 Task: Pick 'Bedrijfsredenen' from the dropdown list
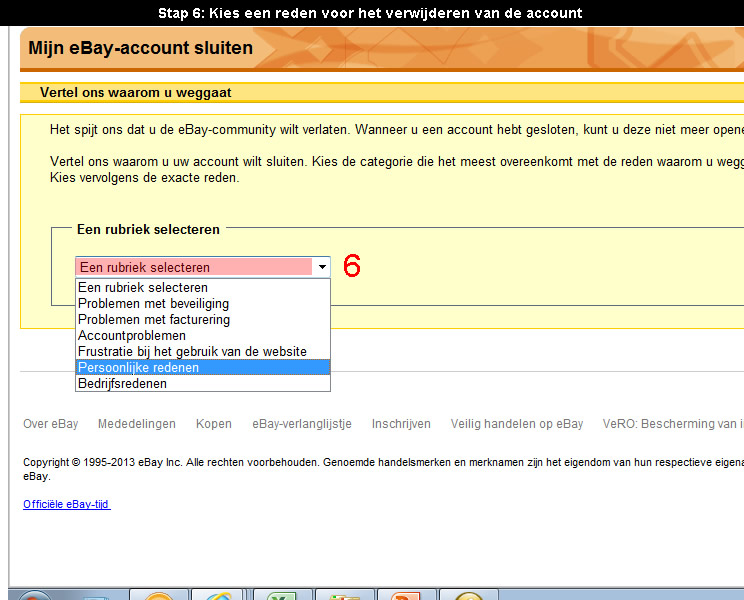(x=203, y=383)
